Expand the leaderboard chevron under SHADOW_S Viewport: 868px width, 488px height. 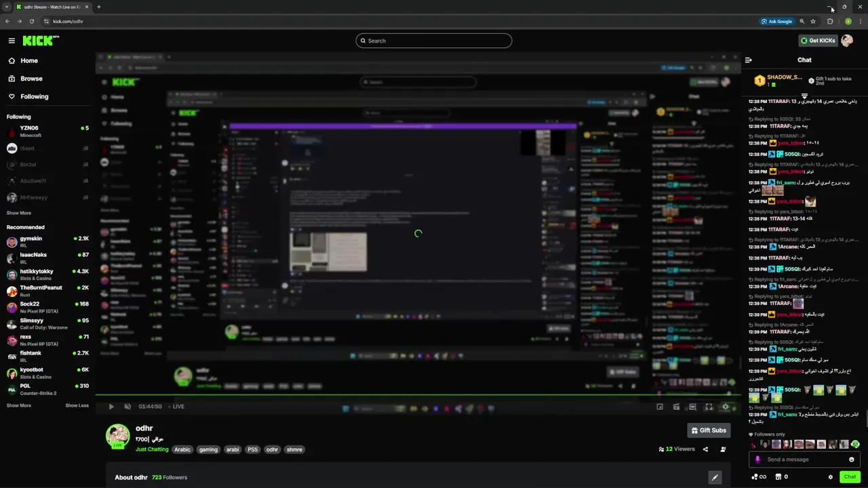[x=804, y=96]
